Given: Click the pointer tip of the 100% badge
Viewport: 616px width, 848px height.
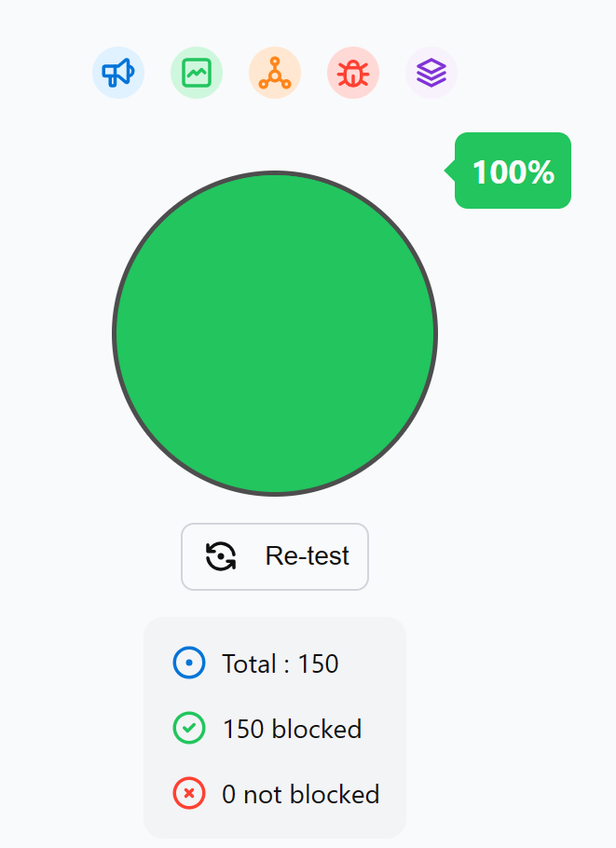Looking at the screenshot, I should coord(449,171).
